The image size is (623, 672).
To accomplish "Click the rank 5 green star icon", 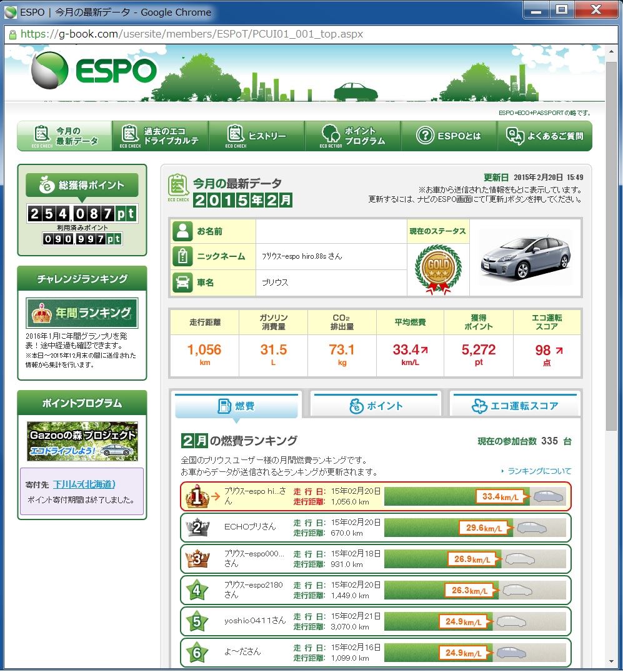I will pyautogui.click(x=197, y=622).
